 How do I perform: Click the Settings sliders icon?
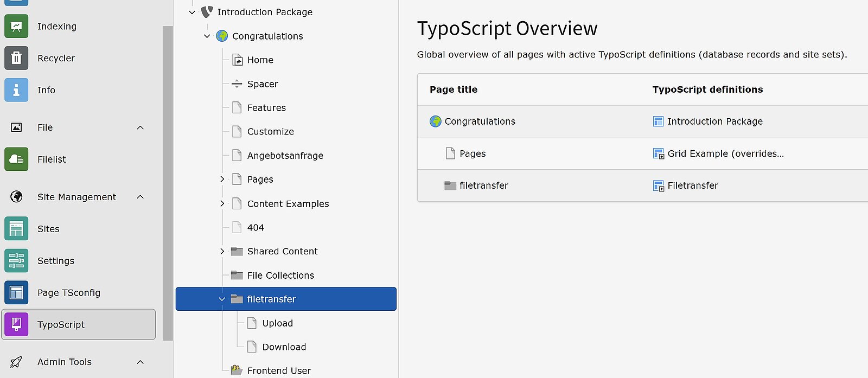point(16,261)
